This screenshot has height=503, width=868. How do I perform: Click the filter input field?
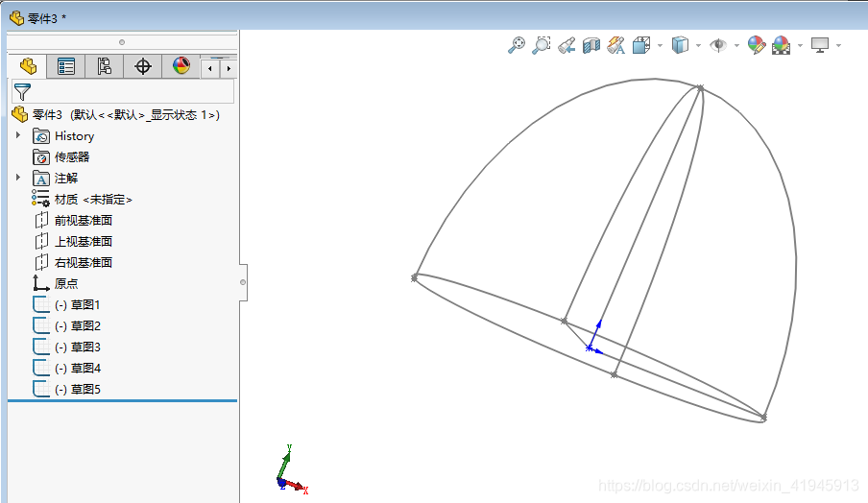pyautogui.click(x=123, y=91)
